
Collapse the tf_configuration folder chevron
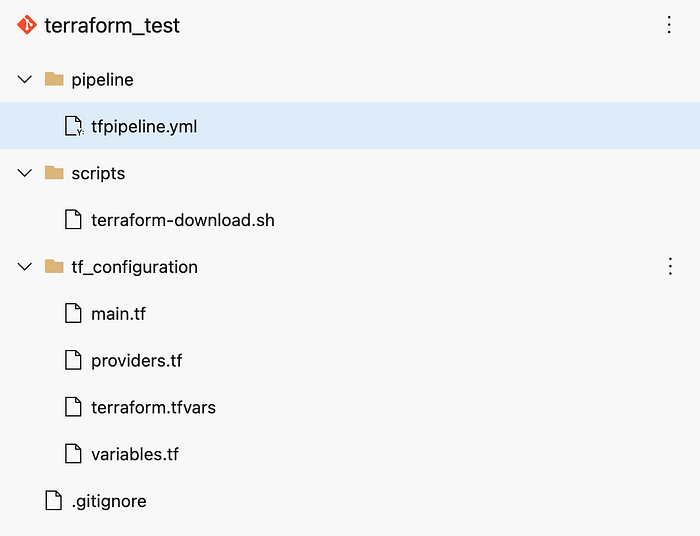tap(26, 267)
